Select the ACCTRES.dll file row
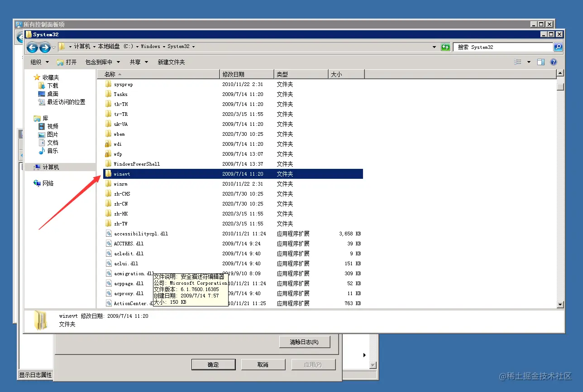 [x=233, y=244]
